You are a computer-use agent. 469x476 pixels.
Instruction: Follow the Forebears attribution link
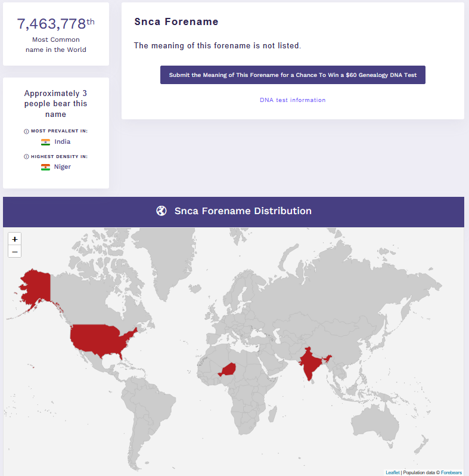pos(451,472)
